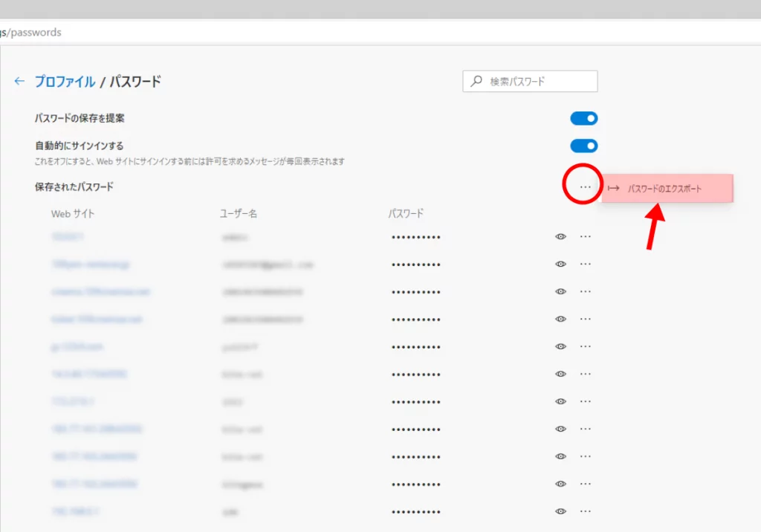761x532 pixels.
Task: Open the more-actions dots for the first saved password
Action: [x=586, y=237]
